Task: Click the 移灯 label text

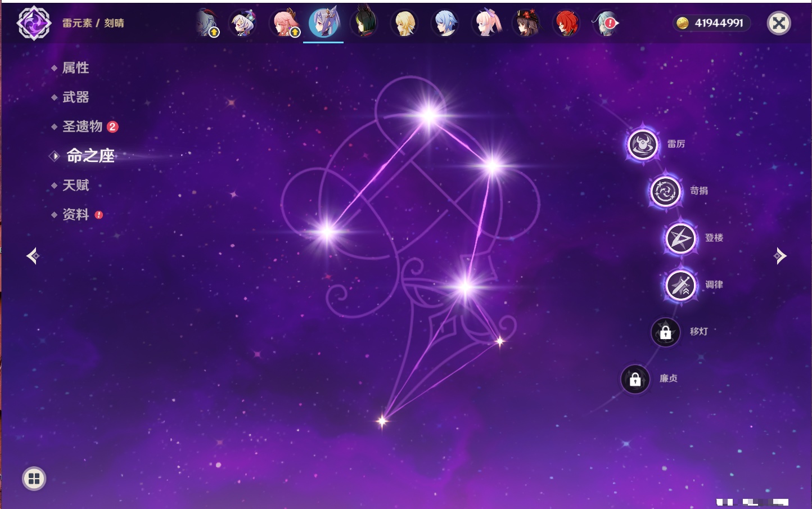Action: tap(699, 332)
